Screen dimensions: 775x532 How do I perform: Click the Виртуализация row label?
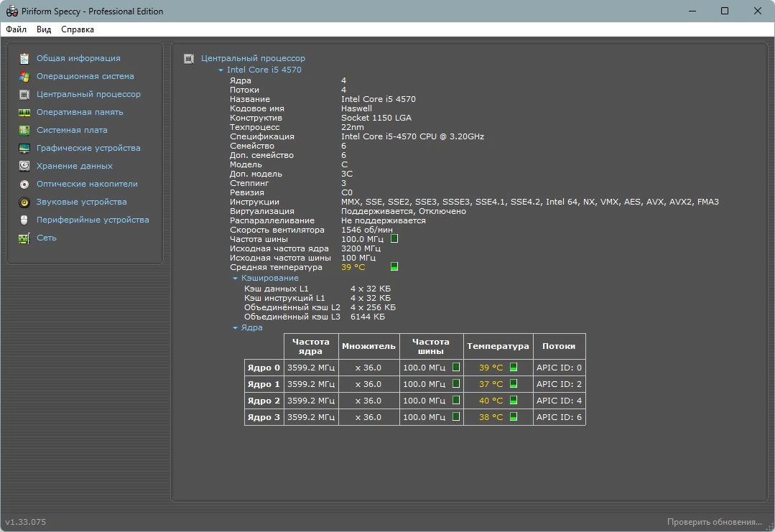coord(262,211)
